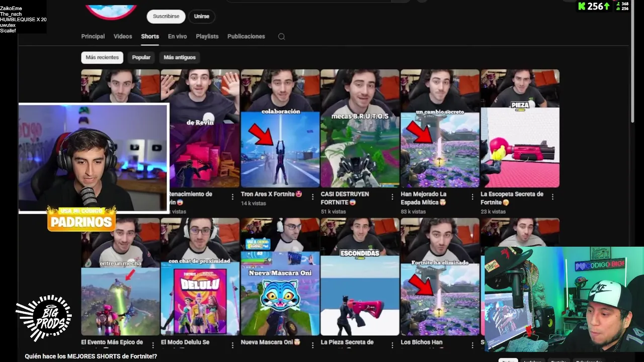Play the 'entre un mecha' short thumbnail
Viewport: 644px width, 362px height.
click(120, 277)
